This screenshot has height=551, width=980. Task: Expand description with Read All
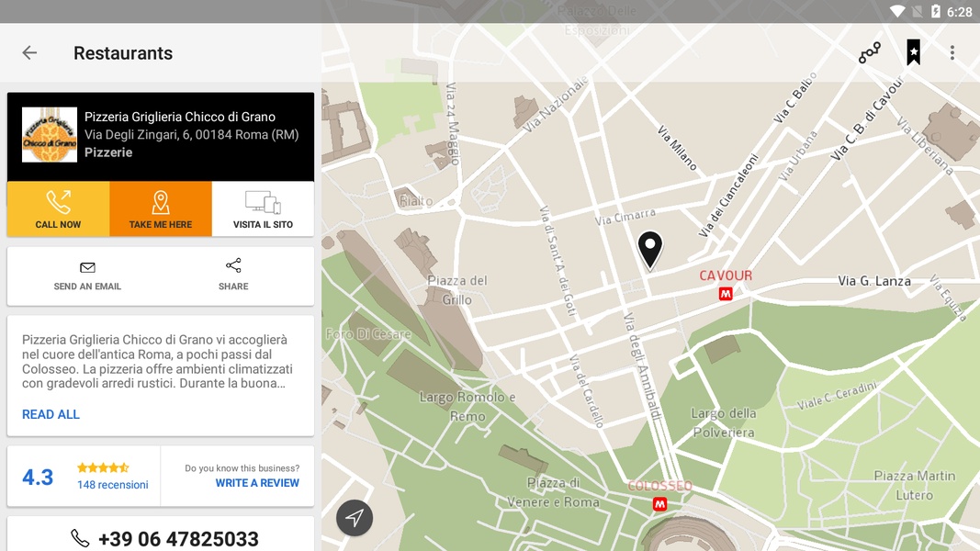tap(51, 414)
